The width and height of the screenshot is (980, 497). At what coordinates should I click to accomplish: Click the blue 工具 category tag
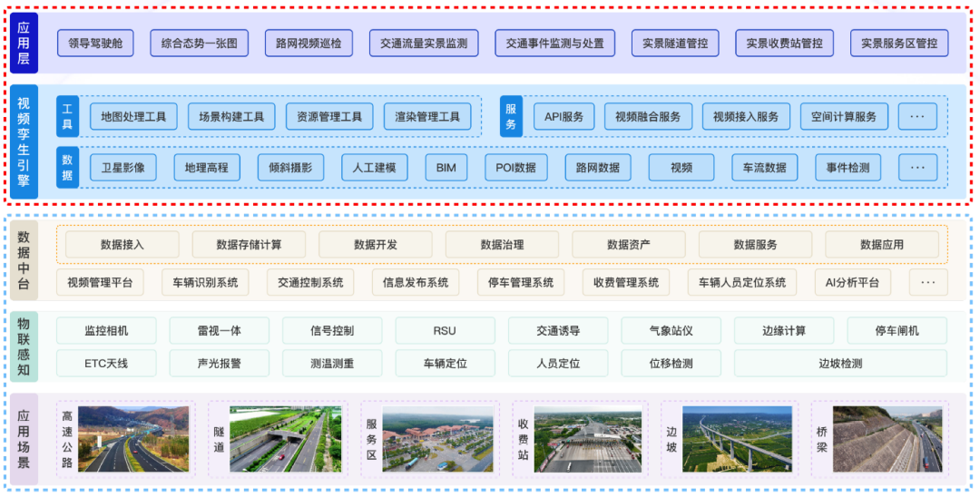point(67,117)
